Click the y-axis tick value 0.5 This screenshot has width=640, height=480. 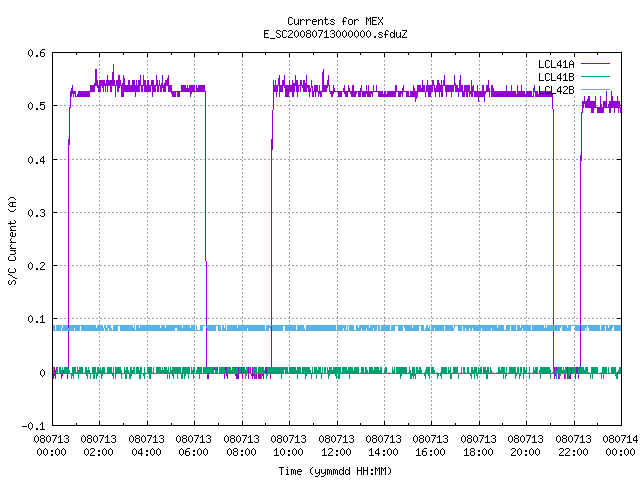(x=36, y=106)
